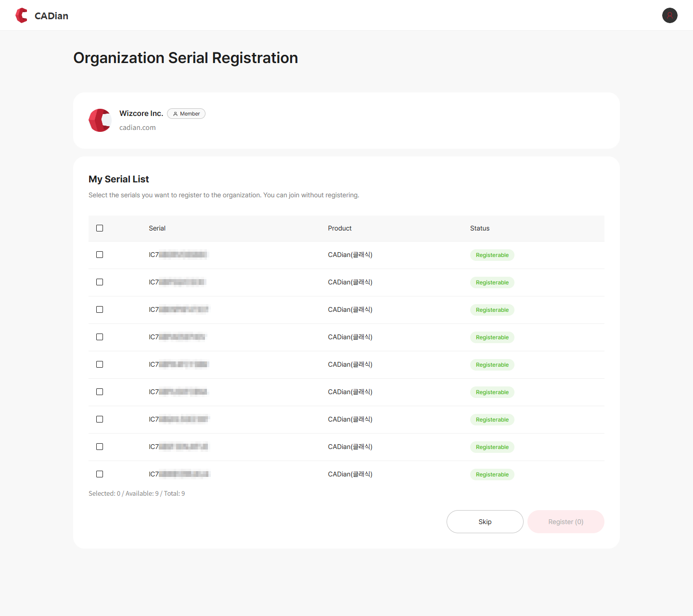Click the CADian(클래식) product in first row
The image size is (693, 616).
[x=350, y=255]
